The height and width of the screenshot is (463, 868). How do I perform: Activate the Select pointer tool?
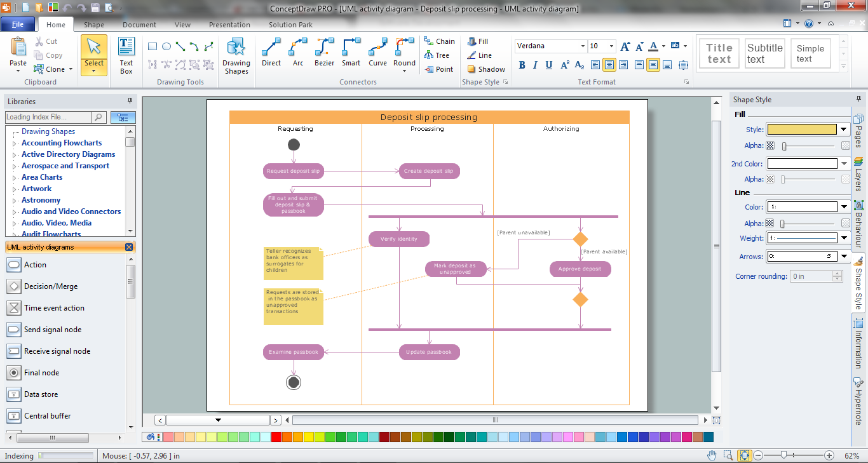click(94, 55)
